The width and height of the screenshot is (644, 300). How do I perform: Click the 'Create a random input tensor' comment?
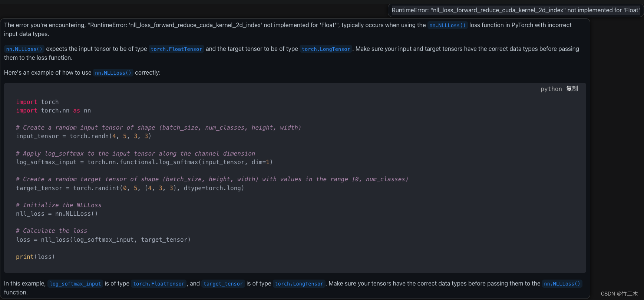pyautogui.click(x=159, y=128)
